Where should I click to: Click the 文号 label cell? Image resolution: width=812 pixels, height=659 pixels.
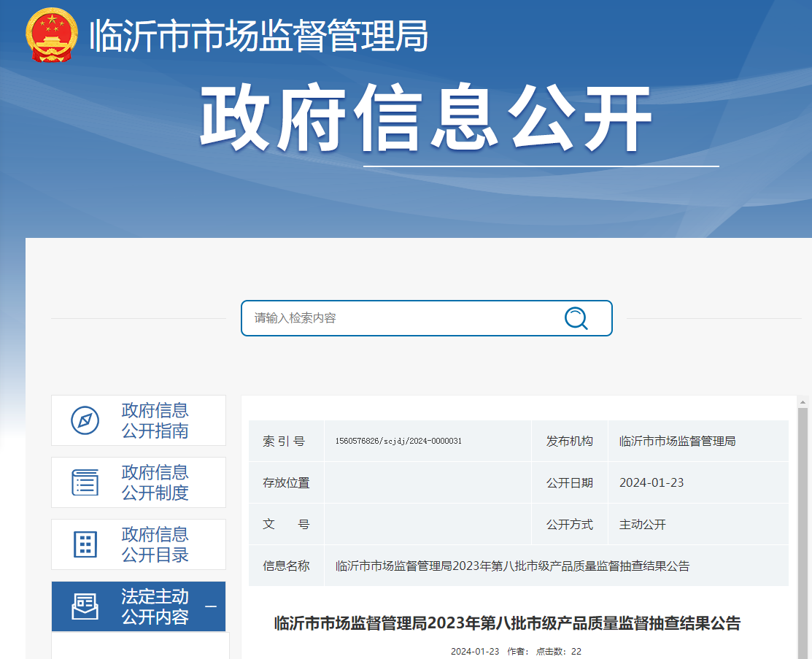[287, 524]
